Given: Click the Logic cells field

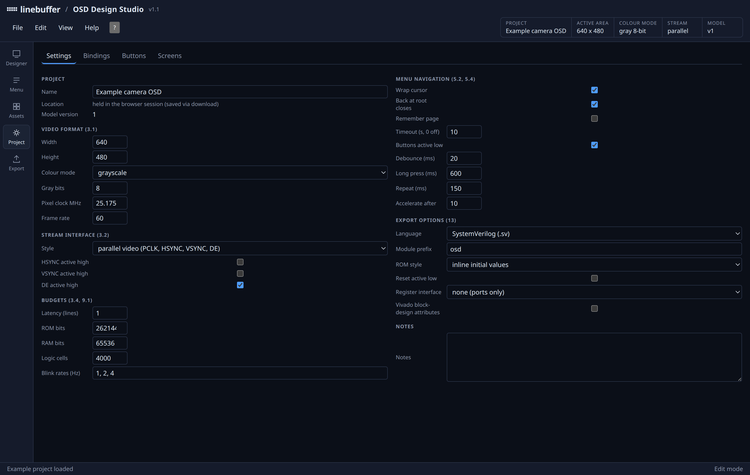Looking at the screenshot, I should [x=110, y=358].
